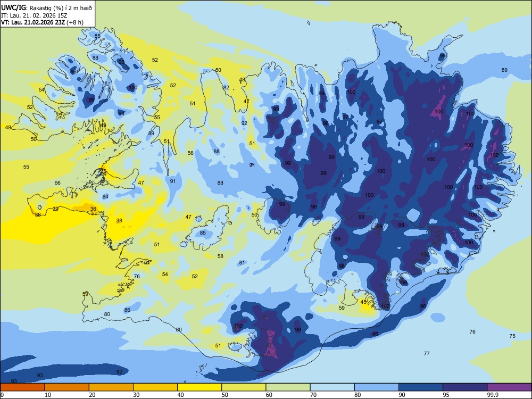This screenshot has height=399, width=532.
Task: Click the dark blue 90–95 legend swatch
Action: [x=421, y=387]
